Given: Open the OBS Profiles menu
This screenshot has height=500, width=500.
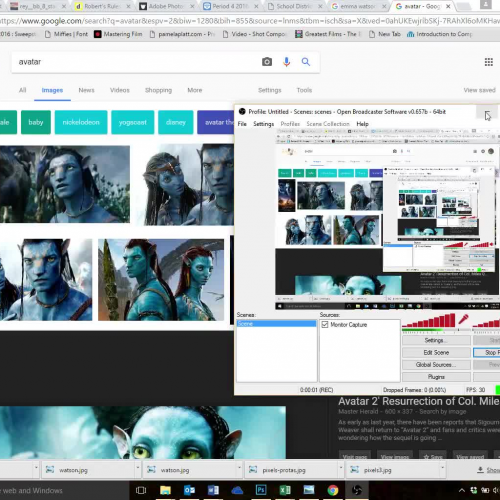Looking at the screenshot, I should pyautogui.click(x=290, y=124).
